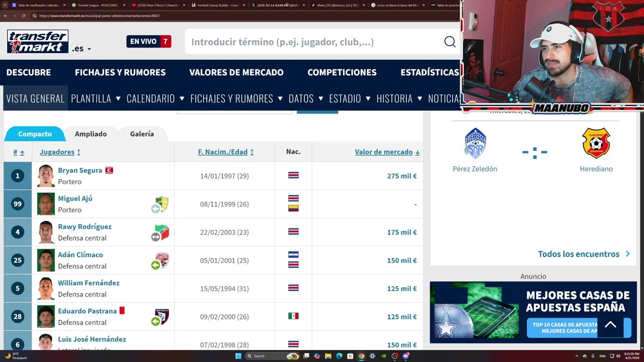Open Google Chrome from the taskbar
The width and height of the screenshot is (644, 362).
point(361,356)
